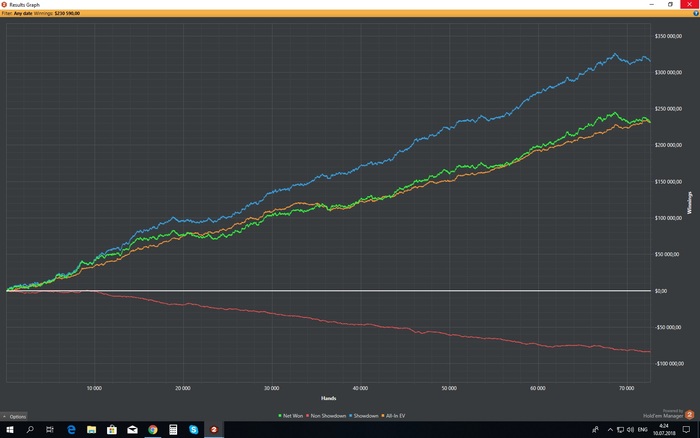The height and width of the screenshot is (438, 700).
Task: Minimize the Results Graph window
Action: pos(651,4)
